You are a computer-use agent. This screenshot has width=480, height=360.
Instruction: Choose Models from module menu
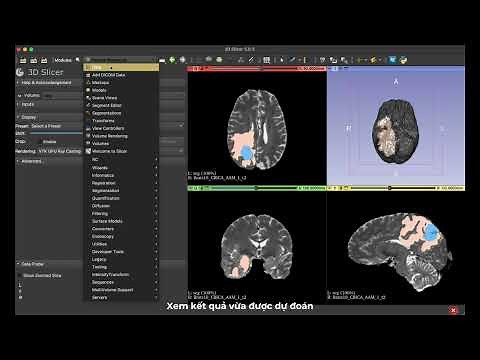coord(121,90)
